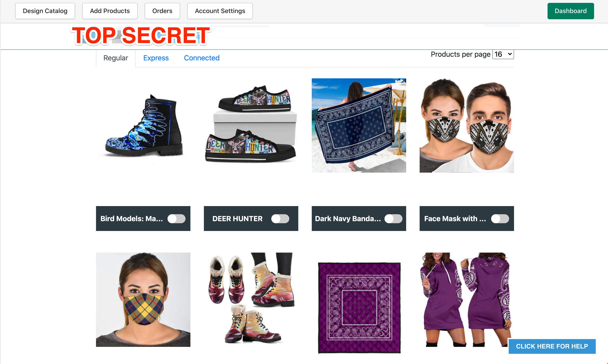The image size is (608, 364).
Task: Select the Regular tab
Action: pyautogui.click(x=116, y=58)
